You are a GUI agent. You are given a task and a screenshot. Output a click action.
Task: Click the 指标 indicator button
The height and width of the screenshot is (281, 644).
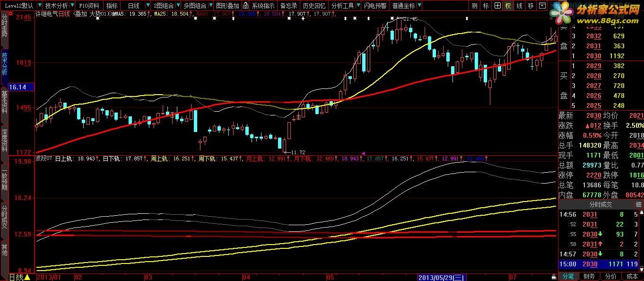(112, 6)
